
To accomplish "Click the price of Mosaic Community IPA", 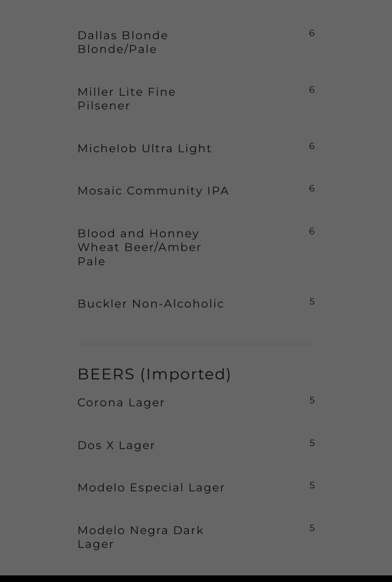I will point(312,189).
